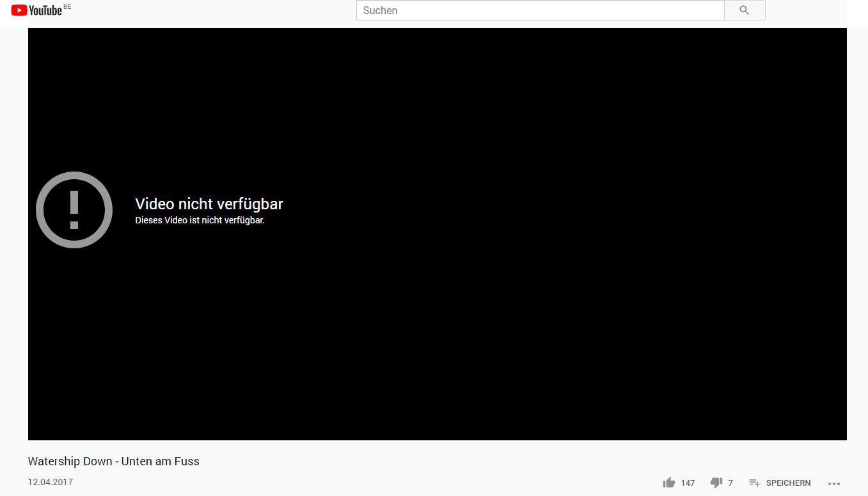Open the YouTube home logo
This screenshot has height=496, width=868.
tap(36, 10)
